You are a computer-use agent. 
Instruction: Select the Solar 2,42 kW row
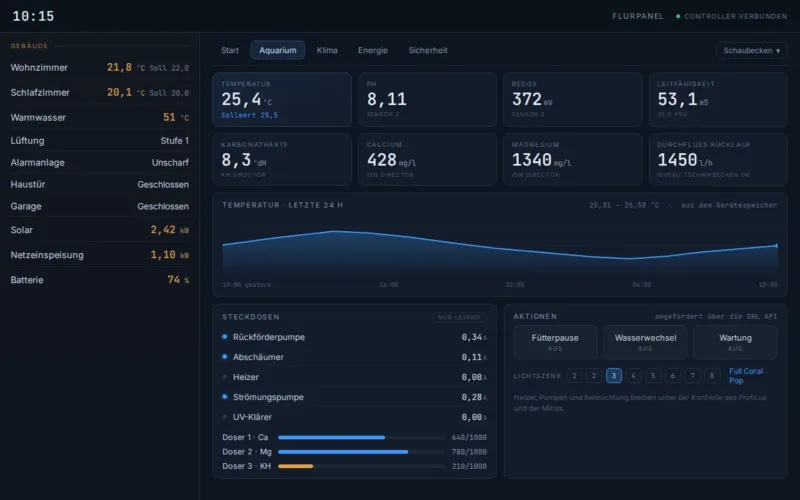99,230
